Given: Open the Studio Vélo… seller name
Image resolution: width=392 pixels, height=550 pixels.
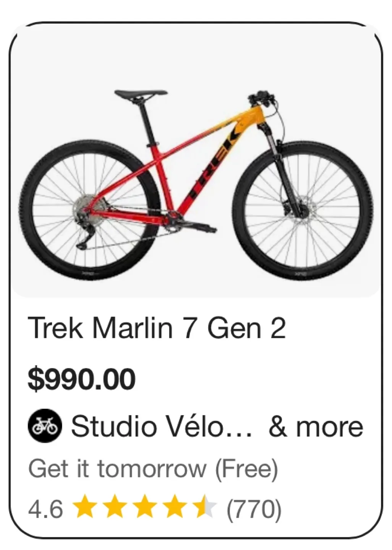Looking at the screenshot, I should point(161,427).
